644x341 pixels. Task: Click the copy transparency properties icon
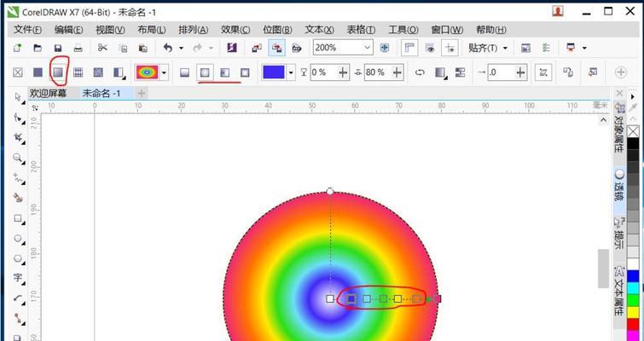[568, 72]
